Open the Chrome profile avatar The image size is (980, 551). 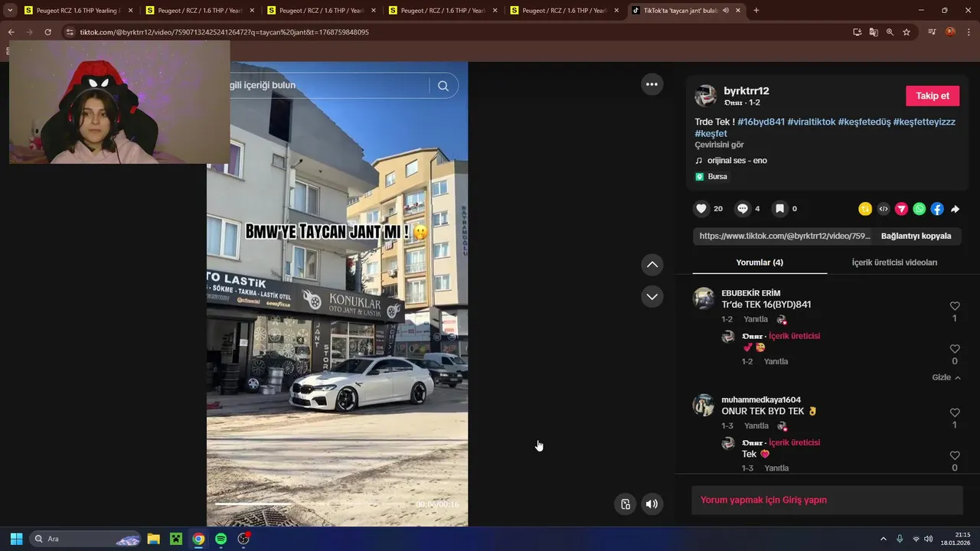click(x=950, y=32)
